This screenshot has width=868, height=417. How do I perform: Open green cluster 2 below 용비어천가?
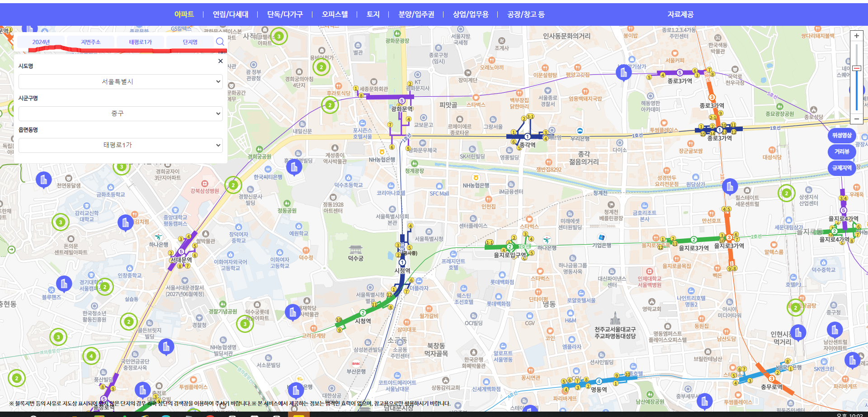coord(321,67)
